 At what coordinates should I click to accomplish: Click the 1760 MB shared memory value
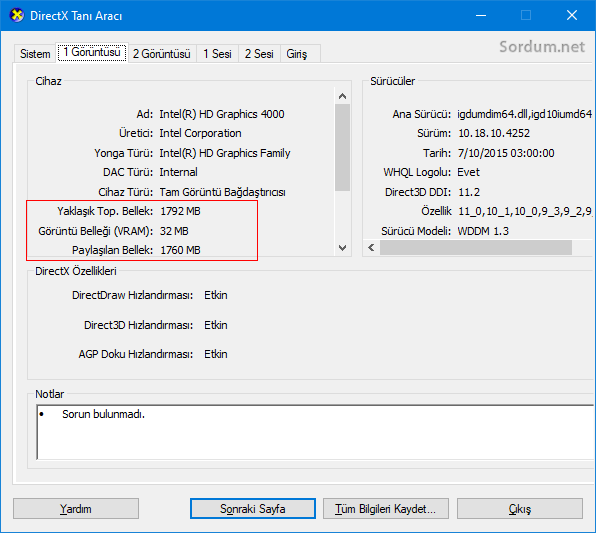point(180,250)
